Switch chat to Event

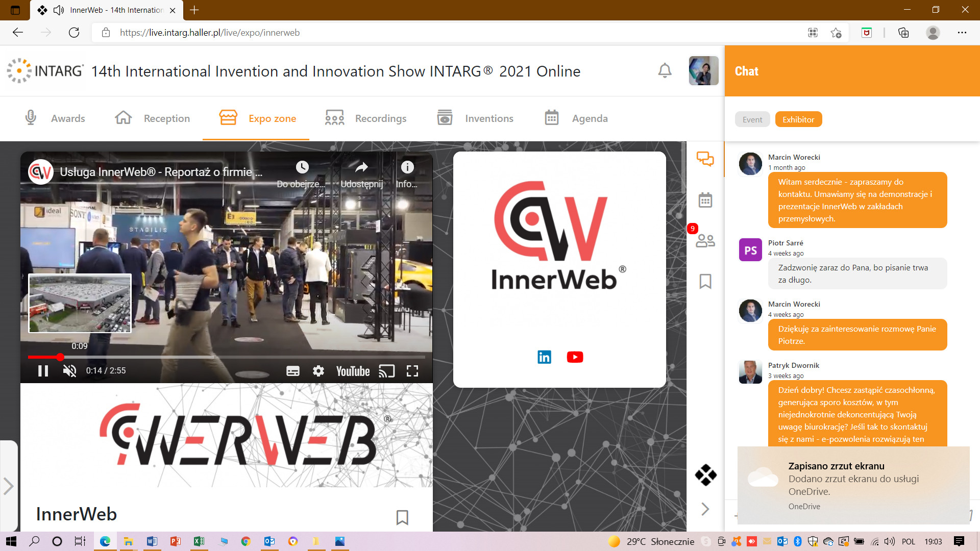click(752, 119)
